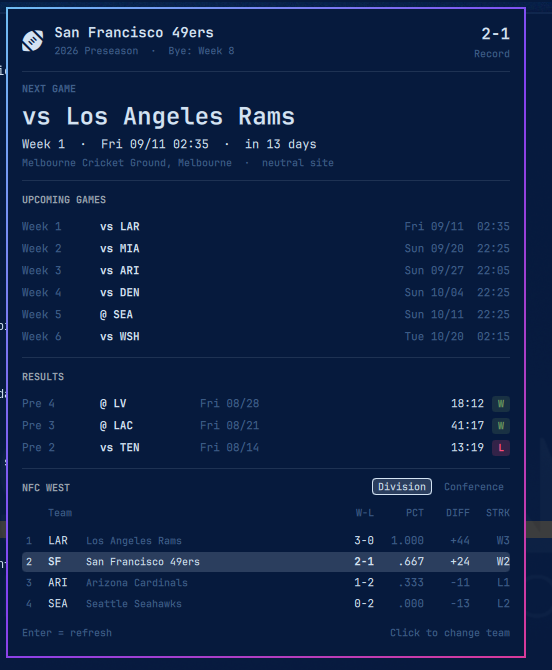The height and width of the screenshot is (670, 552).
Task: Click the 'Bye: Week 8' text
Action: click(201, 51)
